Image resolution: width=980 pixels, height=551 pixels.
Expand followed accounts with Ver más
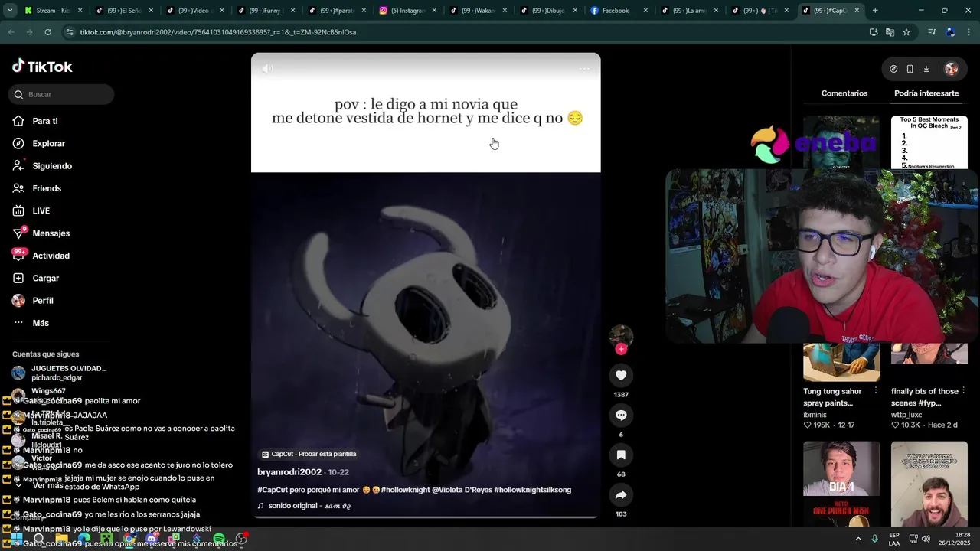pos(47,485)
